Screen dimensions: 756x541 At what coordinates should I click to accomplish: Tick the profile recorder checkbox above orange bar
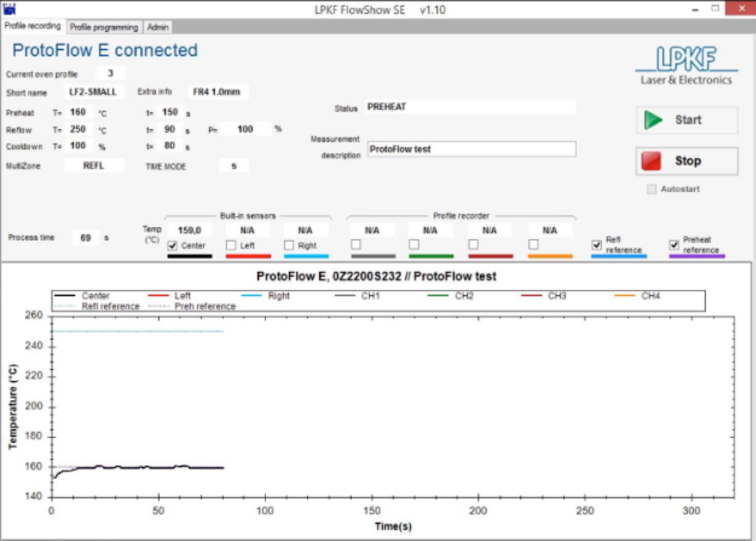[x=533, y=244]
